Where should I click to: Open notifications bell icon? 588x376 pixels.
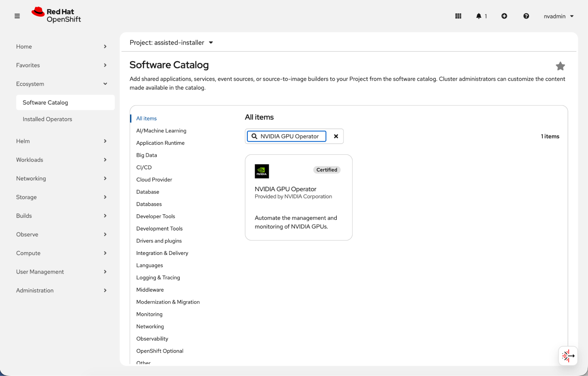pos(479,16)
